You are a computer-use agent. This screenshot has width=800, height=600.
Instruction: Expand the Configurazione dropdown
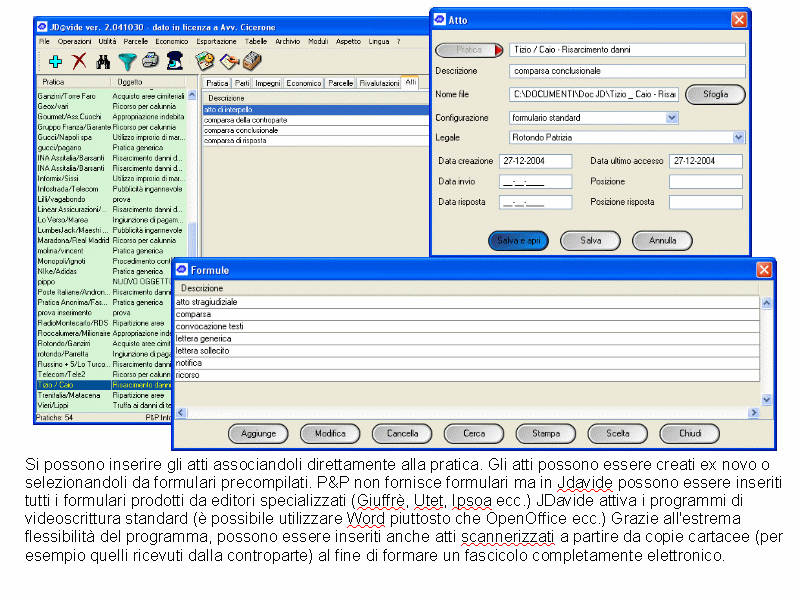(672, 118)
